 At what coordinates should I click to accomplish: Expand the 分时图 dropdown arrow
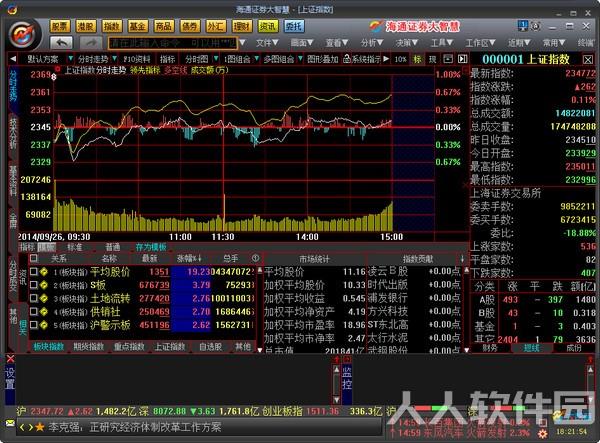[216, 59]
